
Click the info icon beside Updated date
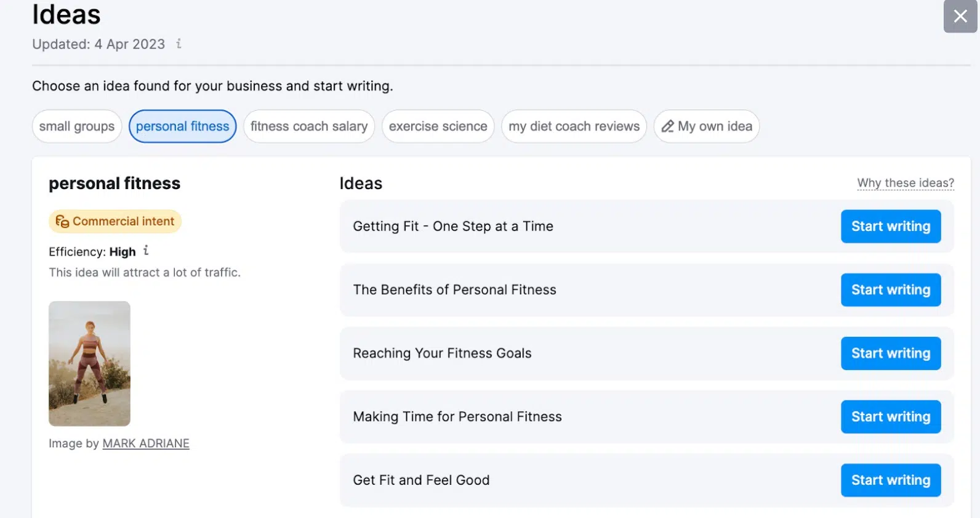(179, 44)
